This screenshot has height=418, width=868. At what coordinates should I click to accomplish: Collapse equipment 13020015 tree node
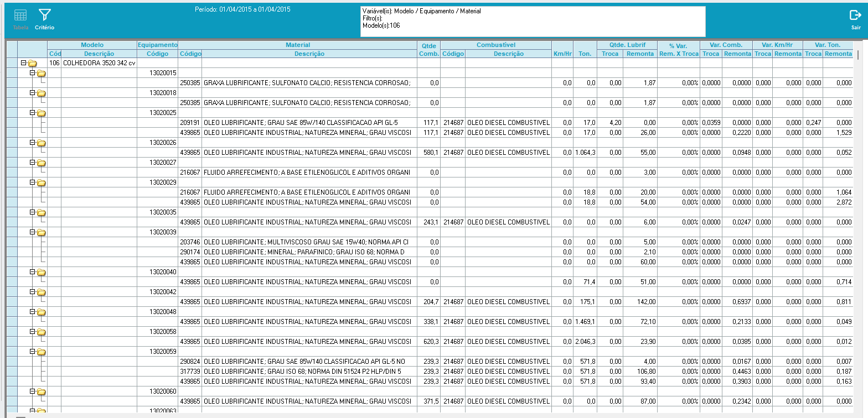pyautogui.click(x=32, y=73)
